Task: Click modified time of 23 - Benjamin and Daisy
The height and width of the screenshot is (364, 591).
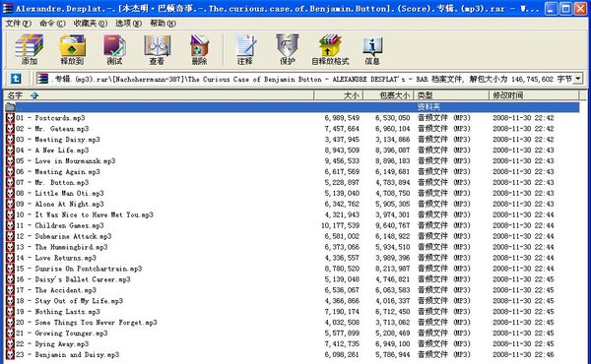Action: [523, 354]
